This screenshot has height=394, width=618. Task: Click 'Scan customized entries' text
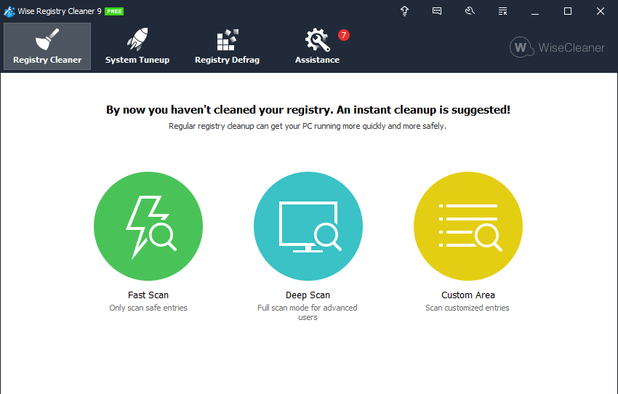pyautogui.click(x=467, y=308)
